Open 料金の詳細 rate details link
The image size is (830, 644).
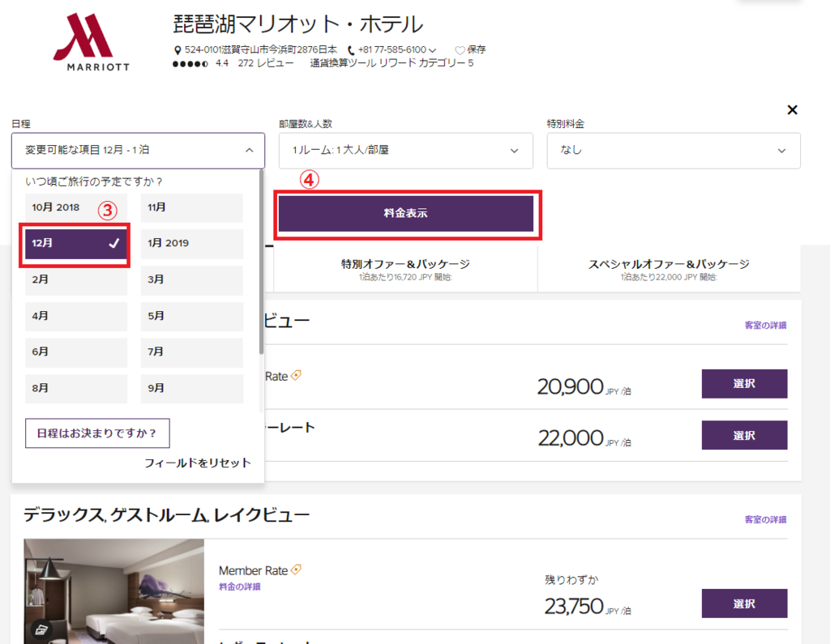click(x=239, y=586)
